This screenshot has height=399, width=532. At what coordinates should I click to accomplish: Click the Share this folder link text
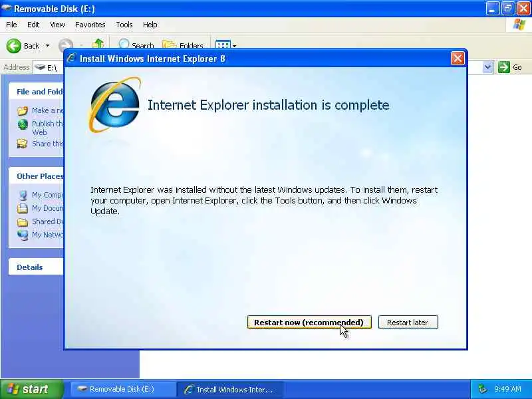[x=47, y=144]
